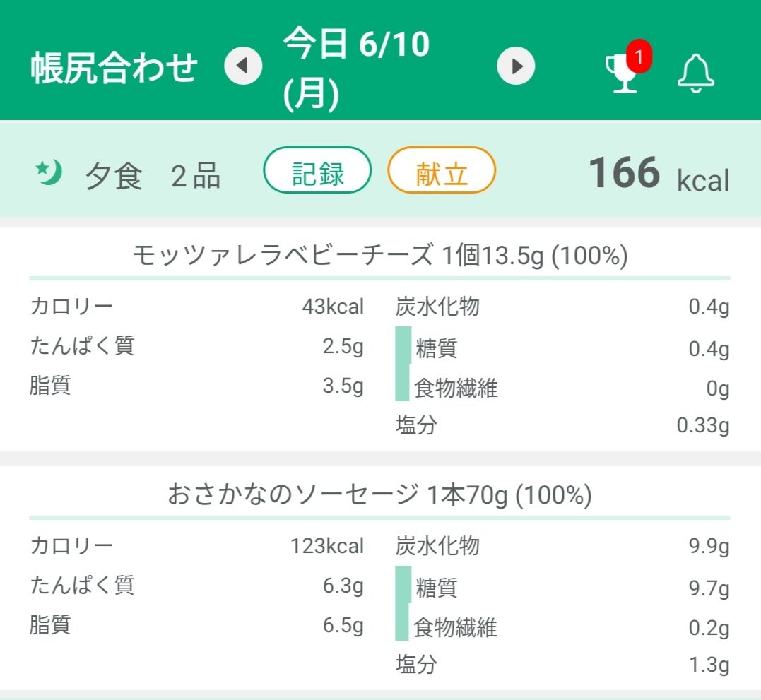Select the 夕食 2品 meal label
The width and height of the screenshot is (761, 700).
pyautogui.click(x=153, y=175)
